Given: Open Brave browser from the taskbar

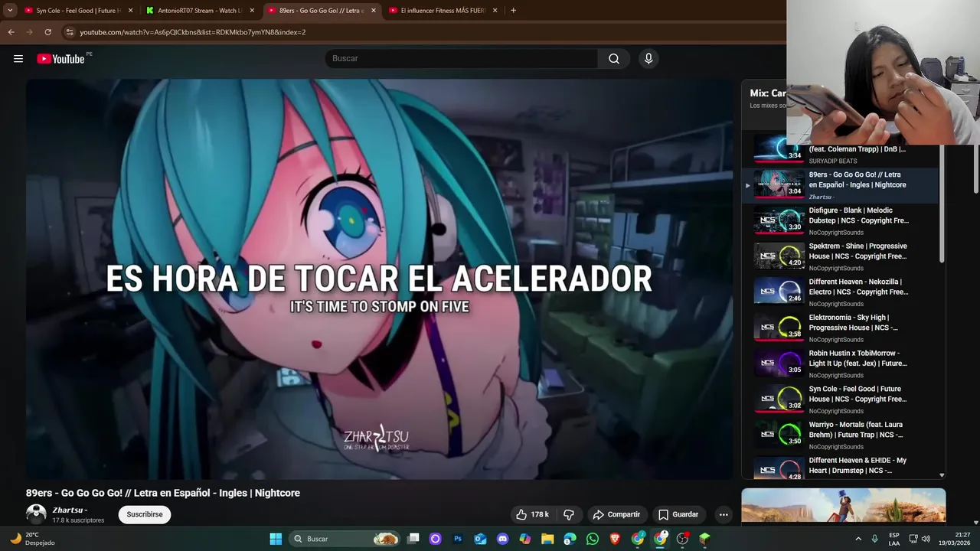Looking at the screenshot, I should (615, 539).
